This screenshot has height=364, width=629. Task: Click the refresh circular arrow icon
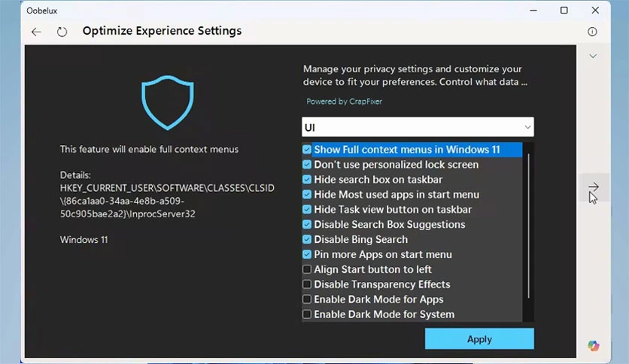click(x=62, y=32)
